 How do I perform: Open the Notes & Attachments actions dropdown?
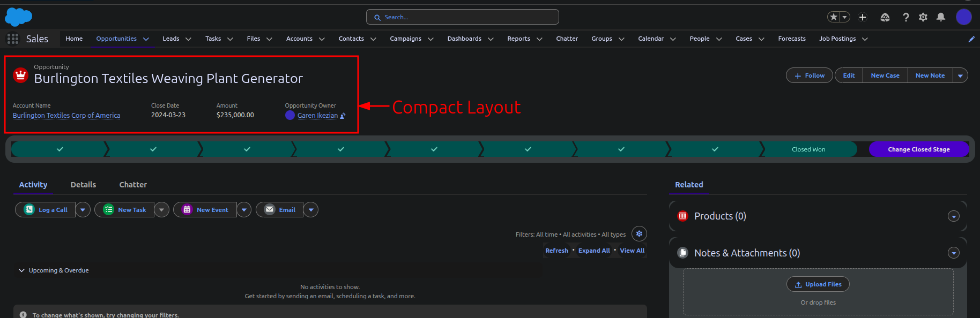click(954, 253)
